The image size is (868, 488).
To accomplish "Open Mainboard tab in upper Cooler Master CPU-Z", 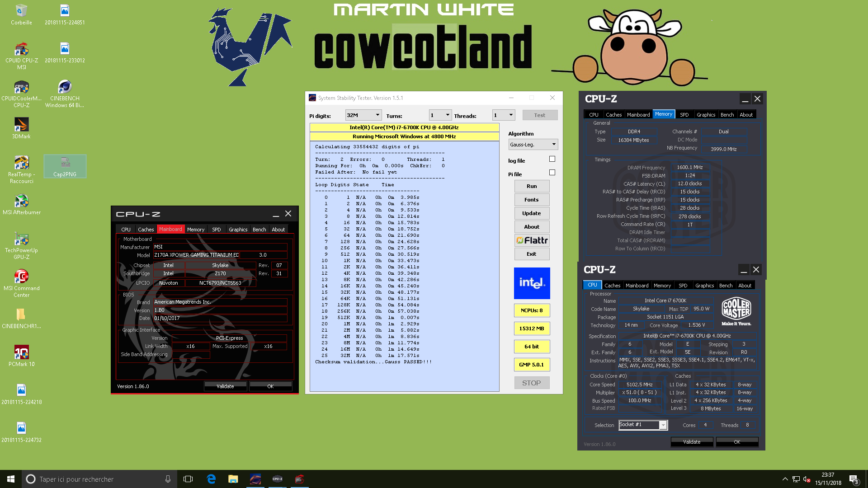I will (x=638, y=115).
